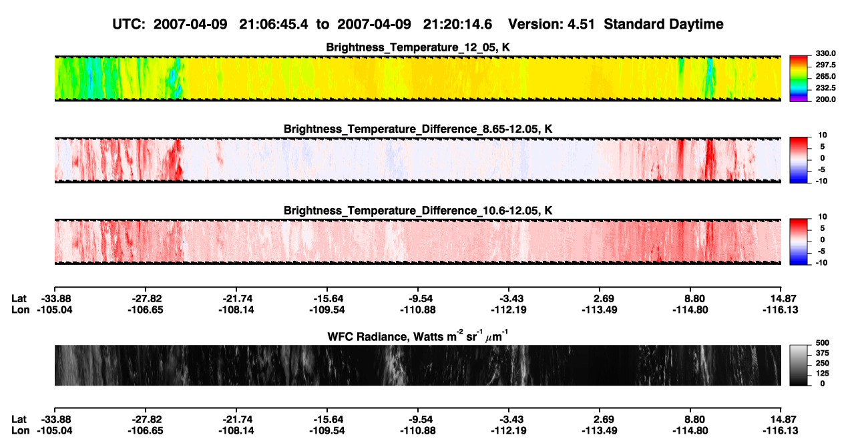Click the grayscale colorbar beside the WFC Radiance panel
The height and width of the screenshot is (445, 868).
pos(799,365)
